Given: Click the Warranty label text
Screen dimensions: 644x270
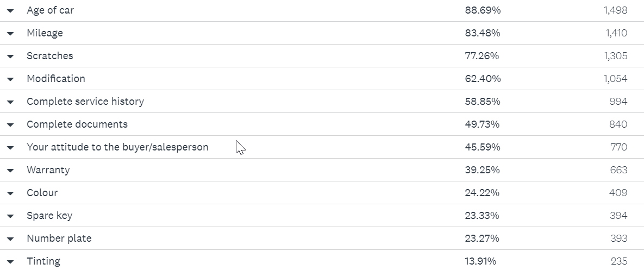Looking at the screenshot, I should click(48, 170).
